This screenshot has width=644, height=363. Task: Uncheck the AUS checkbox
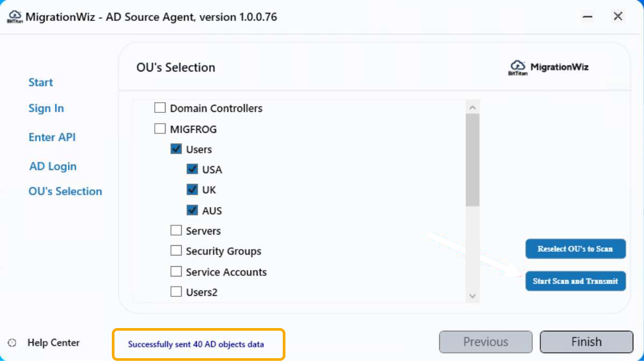[x=192, y=210]
